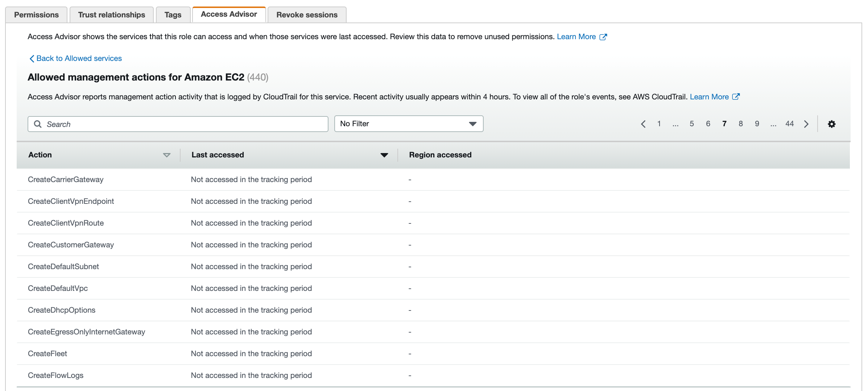
Task: Open the No Filter dropdown
Action: [409, 124]
